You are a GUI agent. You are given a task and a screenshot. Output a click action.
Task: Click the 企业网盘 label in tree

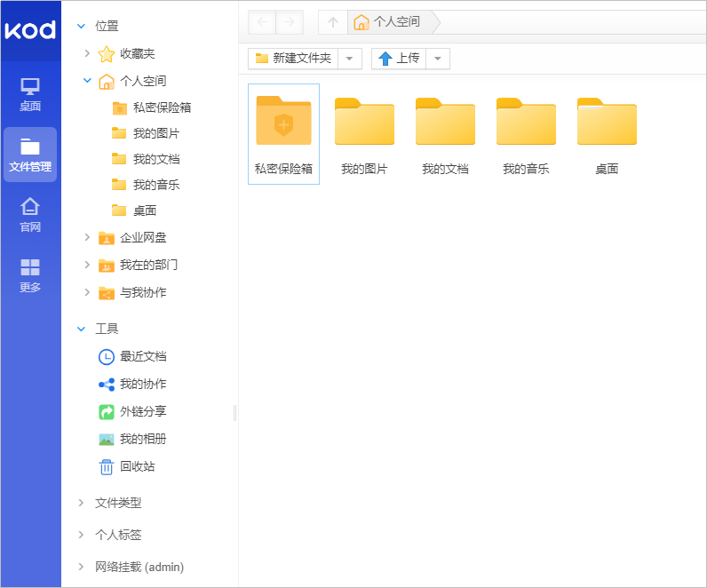click(x=143, y=237)
